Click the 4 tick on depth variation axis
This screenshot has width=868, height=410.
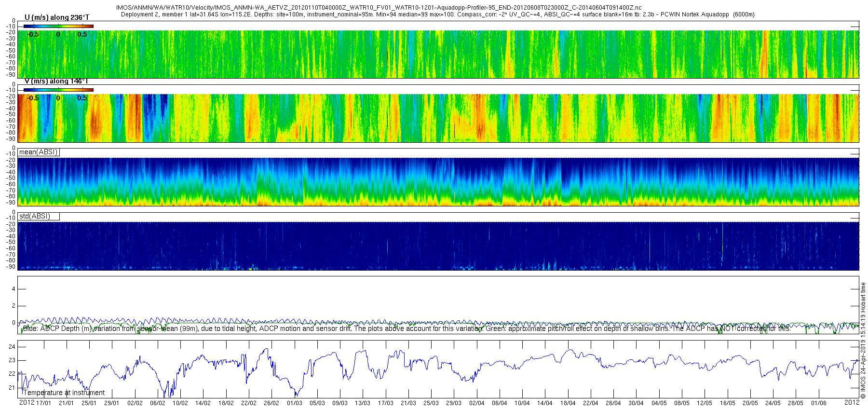point(14,289)
